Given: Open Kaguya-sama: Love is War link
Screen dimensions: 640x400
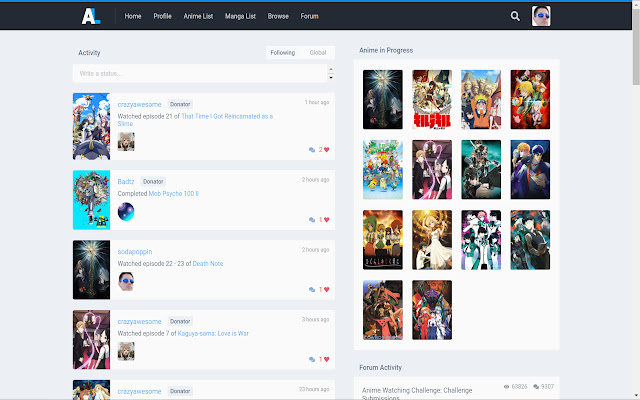Looking at the screenshot, I should [x=213, y=333].
